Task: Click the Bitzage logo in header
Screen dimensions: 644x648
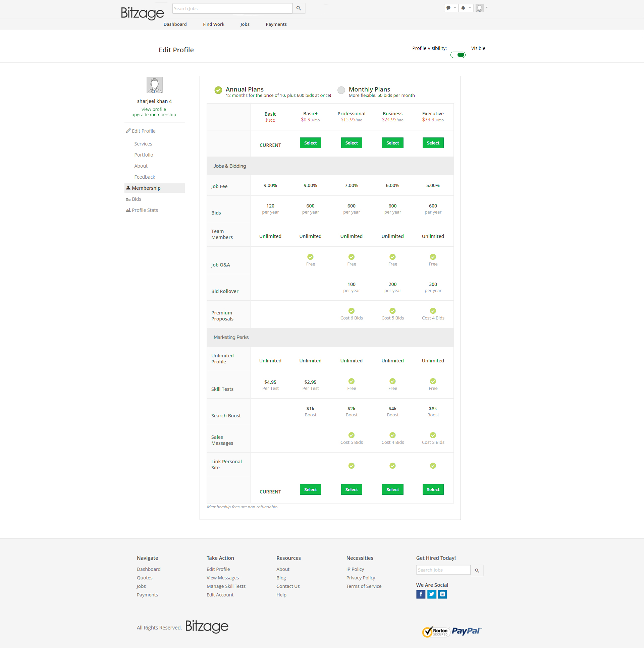Action: click(x=142, y=13)
